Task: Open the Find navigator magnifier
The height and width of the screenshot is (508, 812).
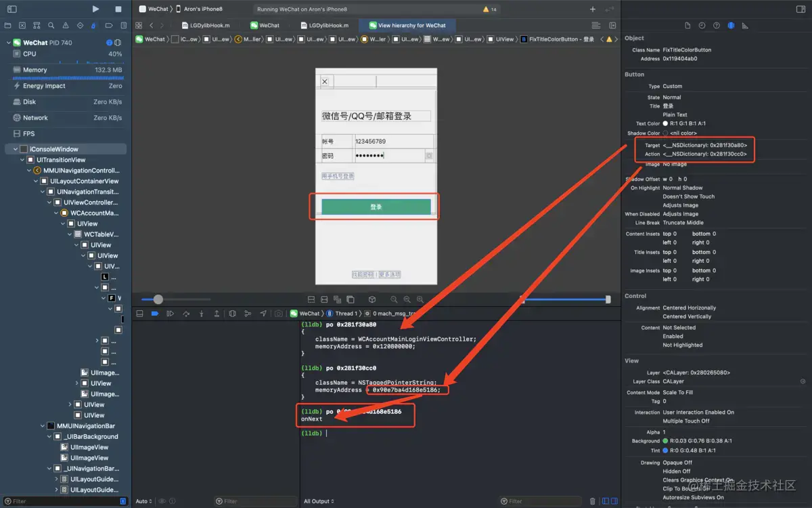Action: click(x=51, y=25)
